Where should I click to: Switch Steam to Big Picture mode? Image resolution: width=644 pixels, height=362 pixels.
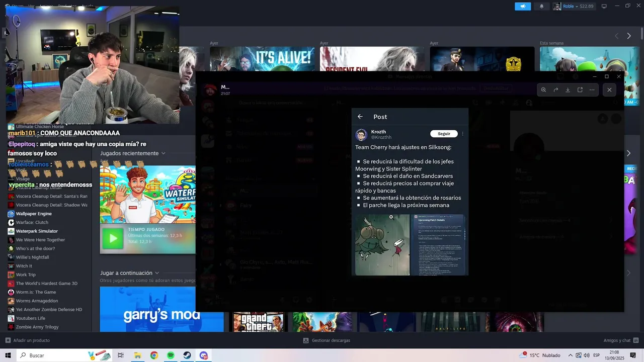604,6
